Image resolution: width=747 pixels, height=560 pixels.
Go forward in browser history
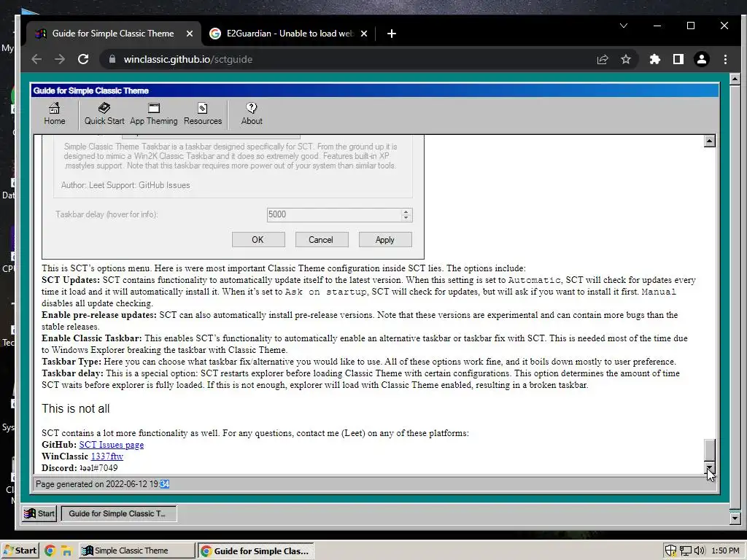click(x=60, y=59)
